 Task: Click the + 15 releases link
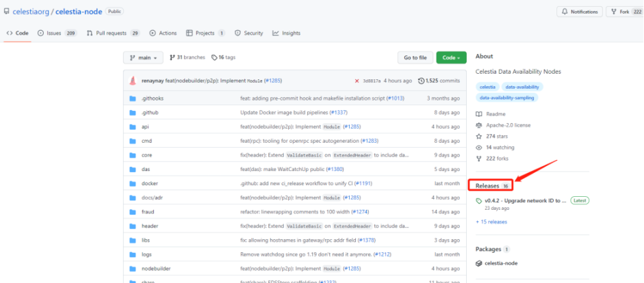click(491, 221)
